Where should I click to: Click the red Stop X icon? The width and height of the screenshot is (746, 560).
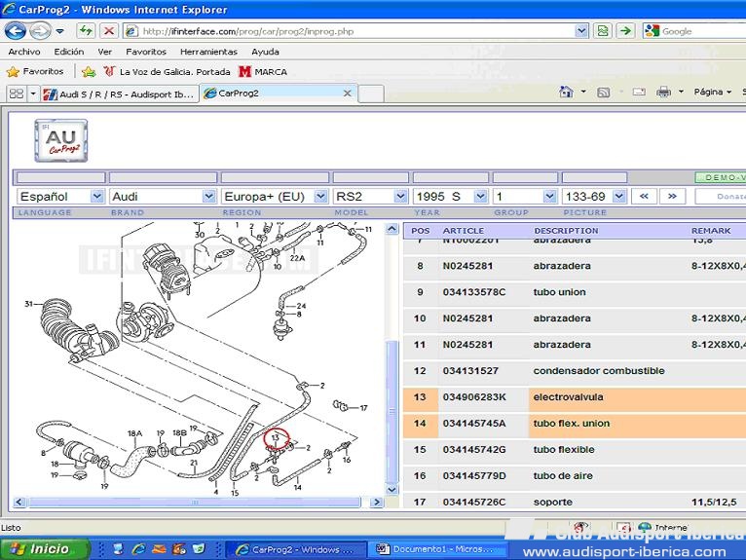click(x=109, y=31)
